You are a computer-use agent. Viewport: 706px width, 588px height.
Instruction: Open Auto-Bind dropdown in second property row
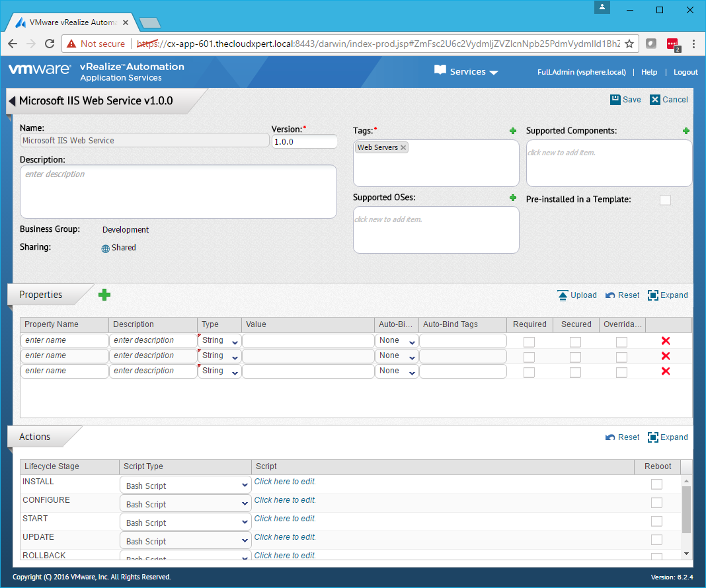pos(397,356)
